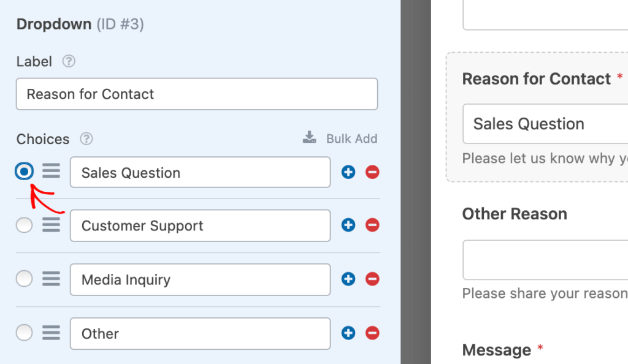Click the Label help tooltip icon
Image resolution: width=628 pixels, height=364 pixels.
point(69,61)
